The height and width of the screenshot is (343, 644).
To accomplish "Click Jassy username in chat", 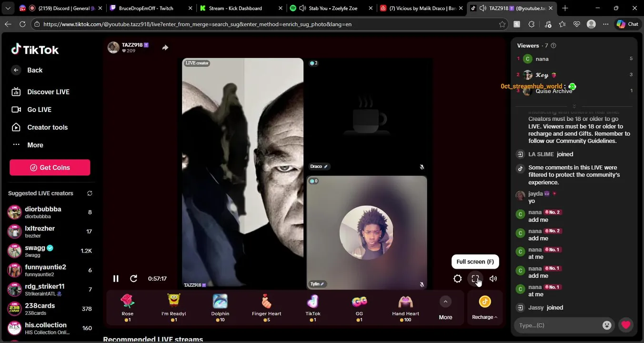I will pos(536,308).
